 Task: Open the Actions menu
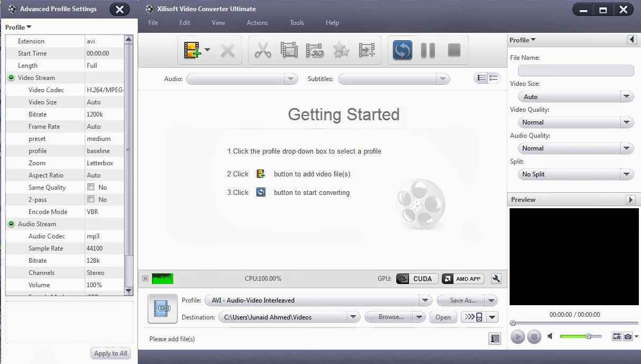pyautogui.click(x=257, y=23)
